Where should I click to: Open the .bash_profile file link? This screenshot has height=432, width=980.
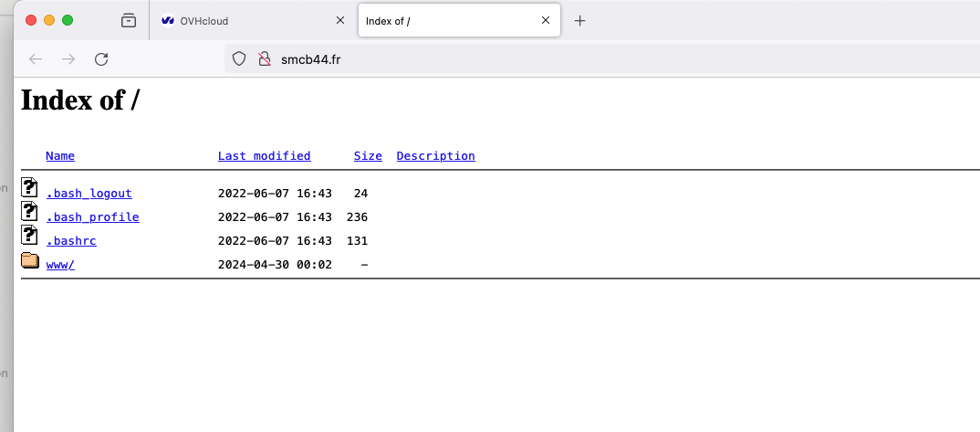click(92, 217)
